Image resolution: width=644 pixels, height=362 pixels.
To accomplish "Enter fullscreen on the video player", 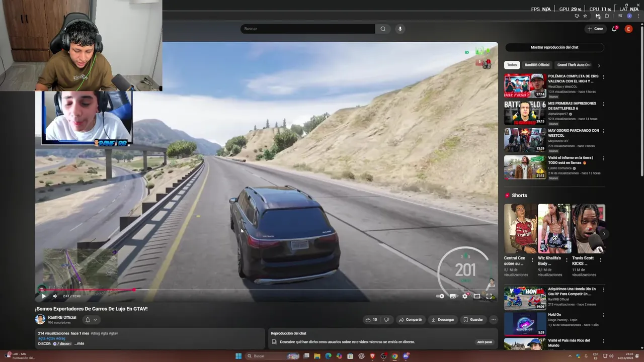I will (489, 296).
